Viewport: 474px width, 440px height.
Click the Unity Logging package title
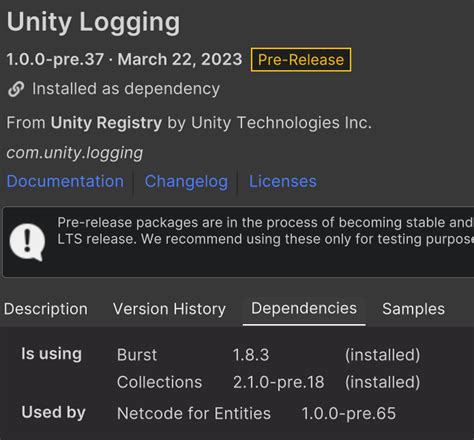tap(93, 23)
